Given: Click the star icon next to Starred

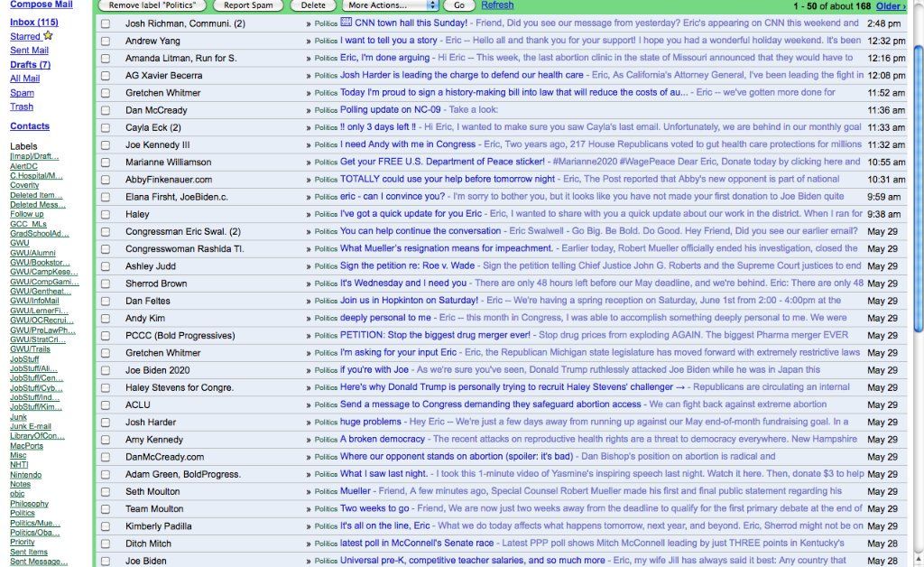Looking at the screenshot, I should 48,35.
